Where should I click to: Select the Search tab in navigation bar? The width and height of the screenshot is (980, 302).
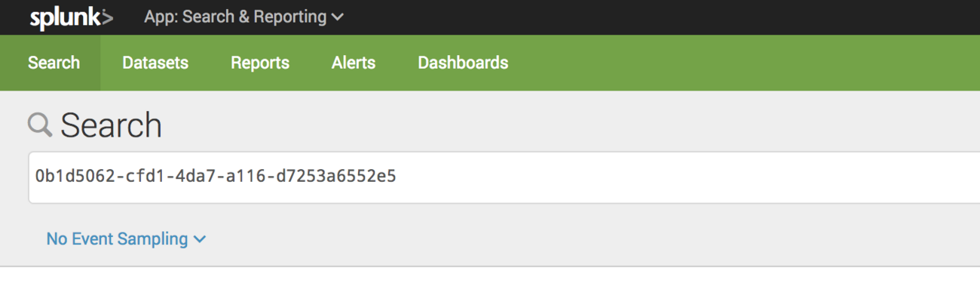pyautogui.click(x=54, y=63)
